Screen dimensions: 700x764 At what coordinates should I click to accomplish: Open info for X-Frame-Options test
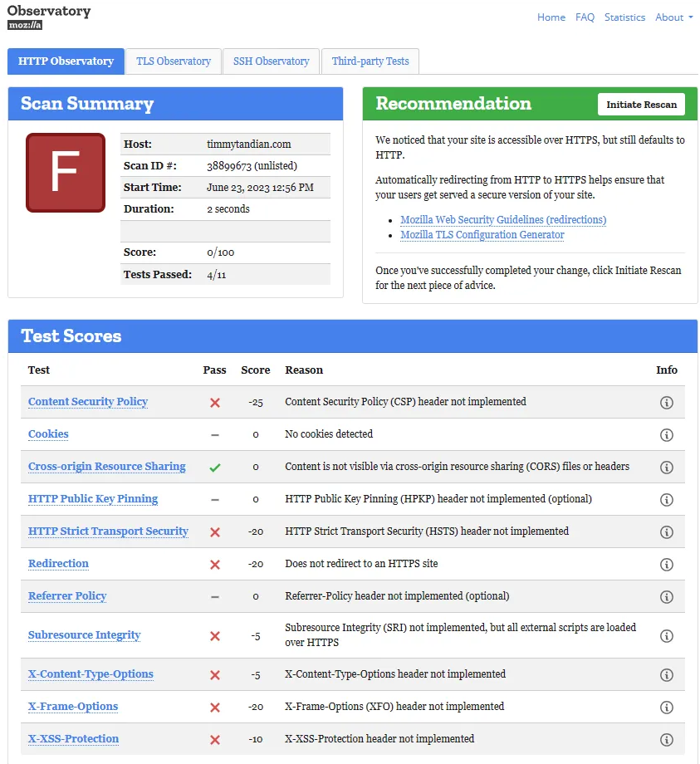667,707
